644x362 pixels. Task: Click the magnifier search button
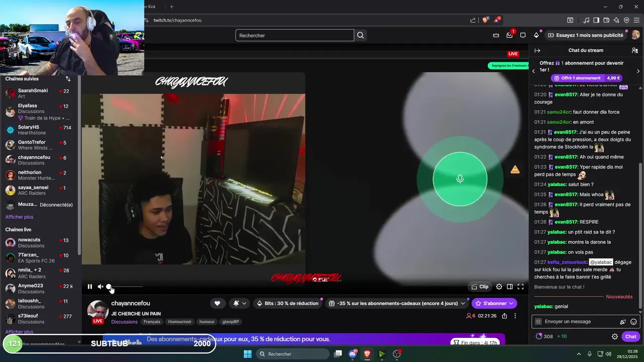click(x=360, y=35)
